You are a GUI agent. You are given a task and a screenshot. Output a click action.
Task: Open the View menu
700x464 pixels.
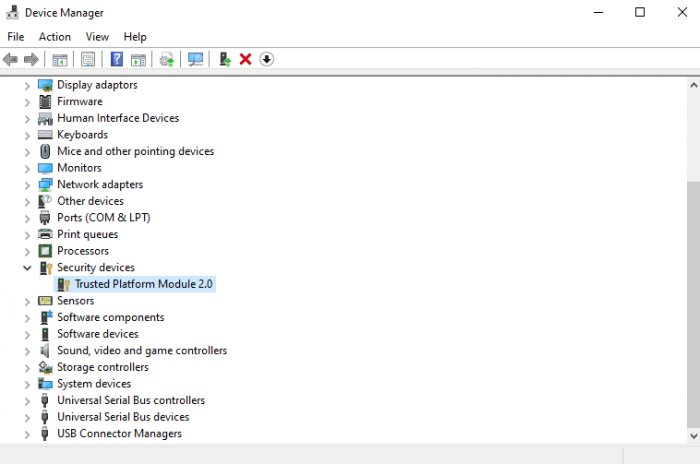pyautogui.click(x=97, y=37)
